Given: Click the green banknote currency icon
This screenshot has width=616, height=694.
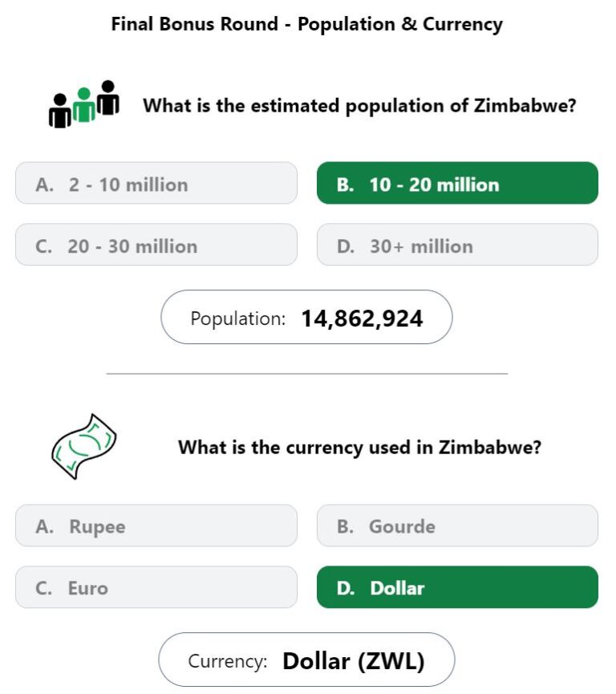Looking at the screenshot, I should 84,447.
